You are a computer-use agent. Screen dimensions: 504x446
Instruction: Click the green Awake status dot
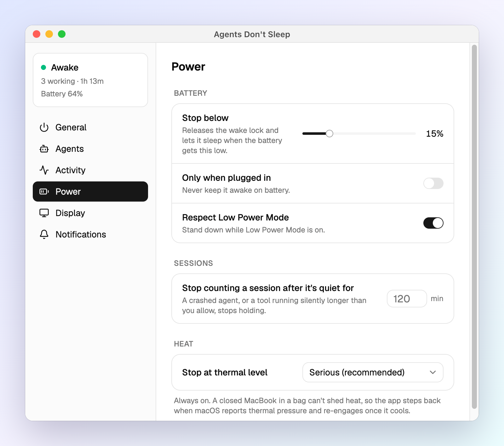click(43, 67)
